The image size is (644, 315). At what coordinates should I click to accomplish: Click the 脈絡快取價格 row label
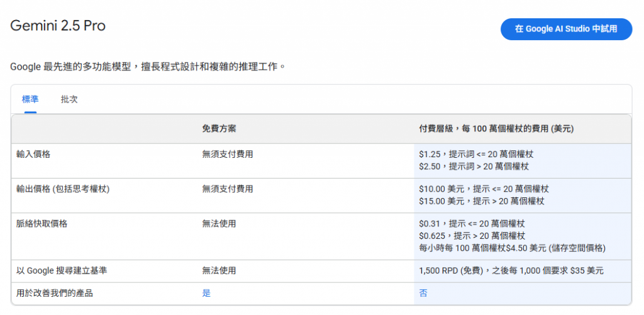tap(42, 224)
